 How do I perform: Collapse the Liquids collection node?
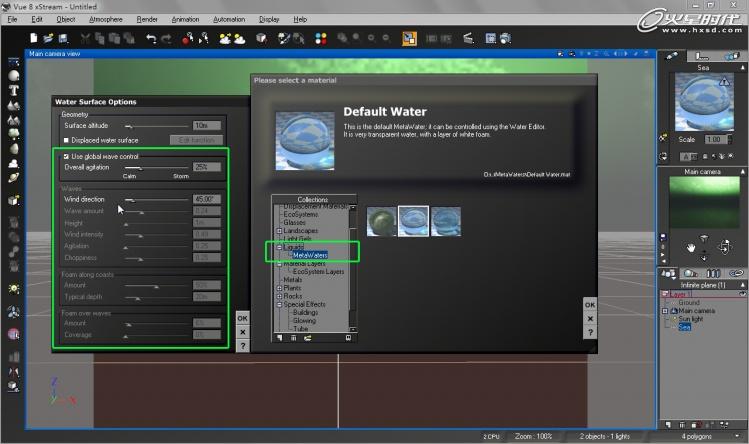(x=279, y=247)
